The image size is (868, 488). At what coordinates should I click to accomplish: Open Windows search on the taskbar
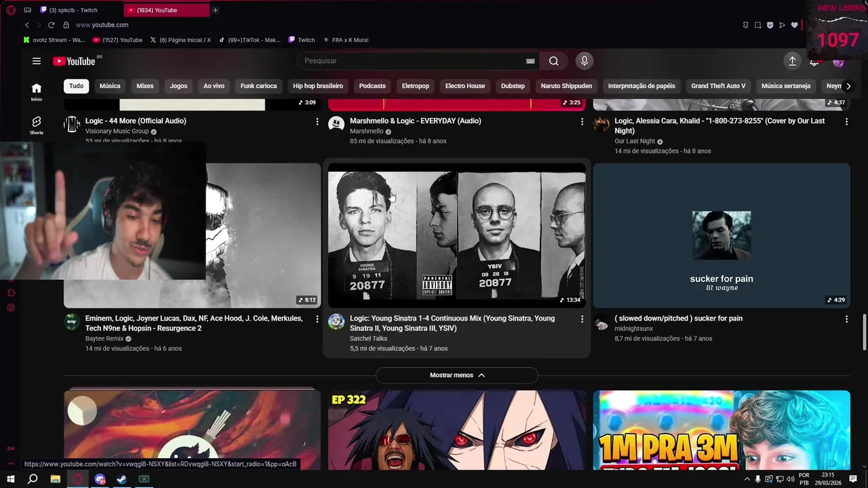(x=33, y=479)
